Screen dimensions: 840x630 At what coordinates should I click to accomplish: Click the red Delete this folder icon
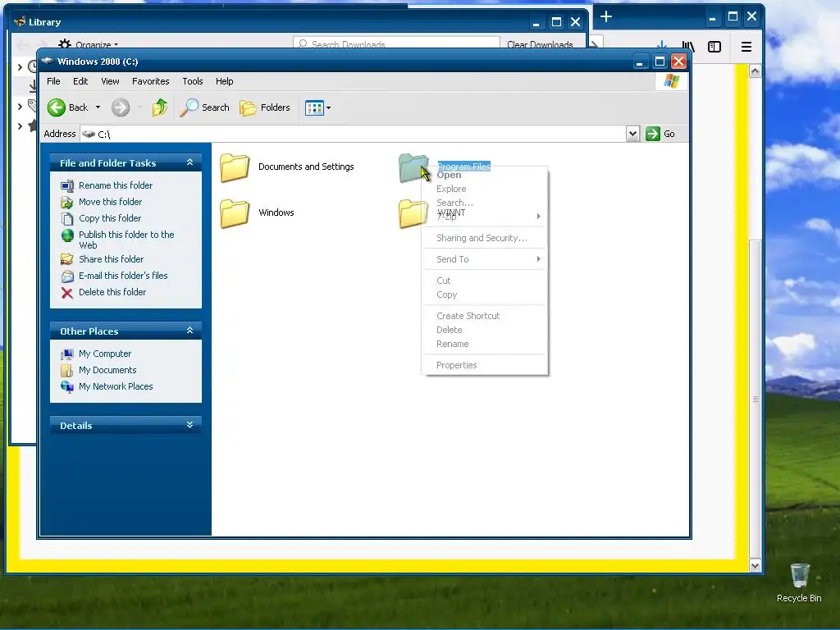tap(67, 293)
